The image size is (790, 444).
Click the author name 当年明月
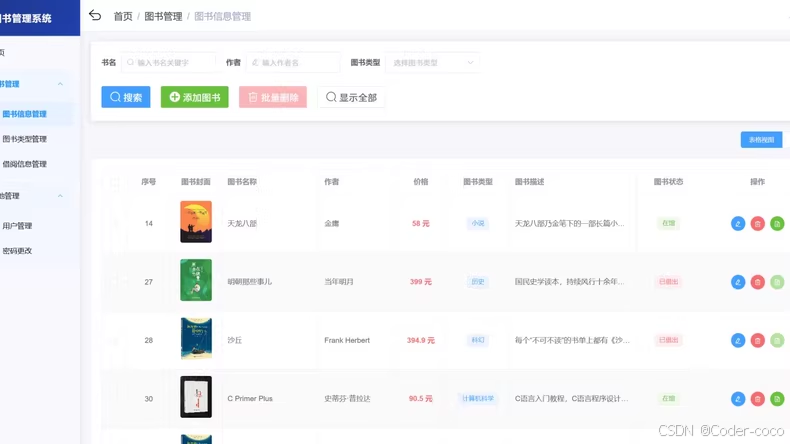[x=339, y=282]
